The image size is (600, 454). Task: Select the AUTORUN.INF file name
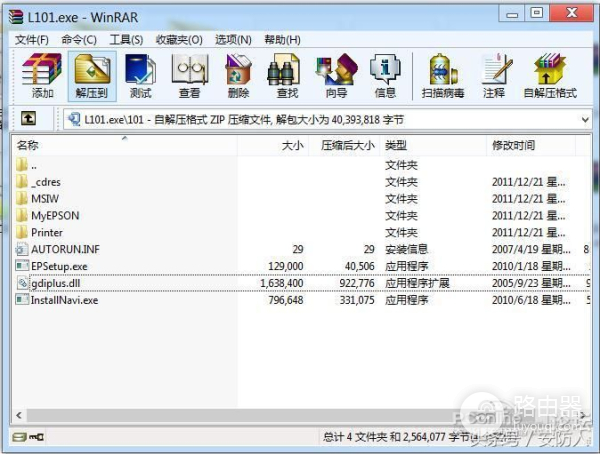pos(65,249)
